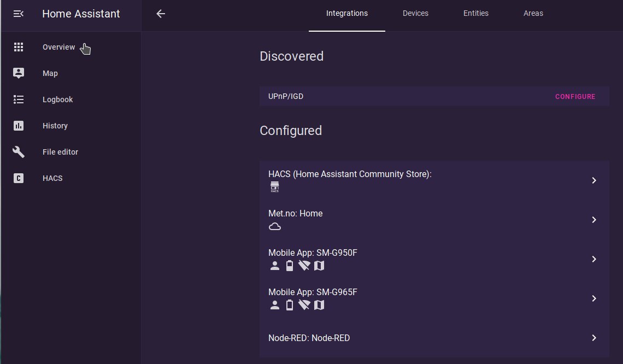Click the Logbook list icon

pos(18,99)
